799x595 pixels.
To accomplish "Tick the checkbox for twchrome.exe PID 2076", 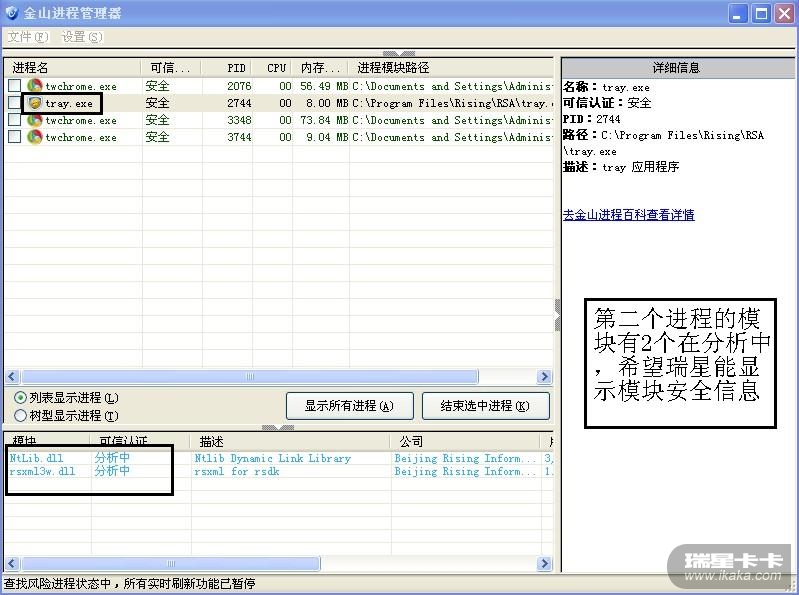I will click(x=15, y=86).
